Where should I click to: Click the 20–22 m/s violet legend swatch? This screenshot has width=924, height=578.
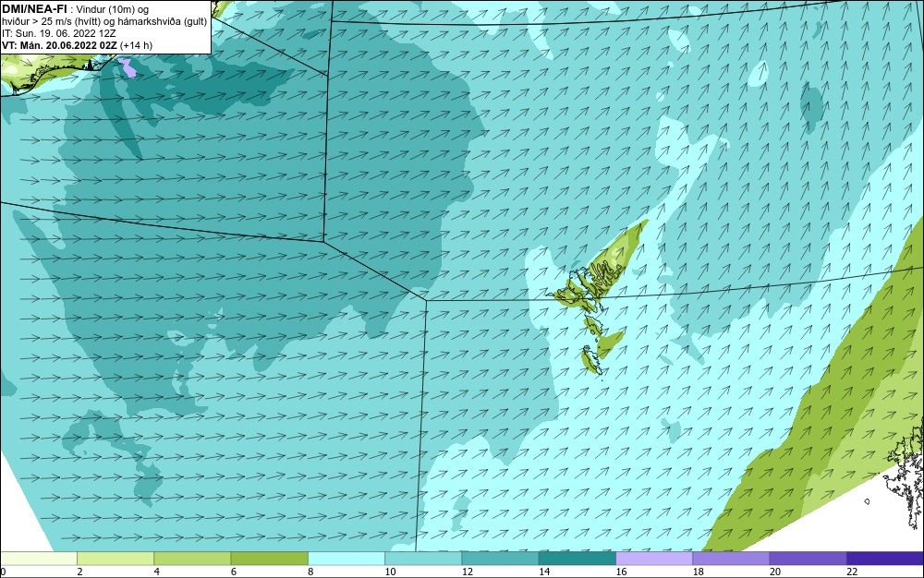click(808, 559)
